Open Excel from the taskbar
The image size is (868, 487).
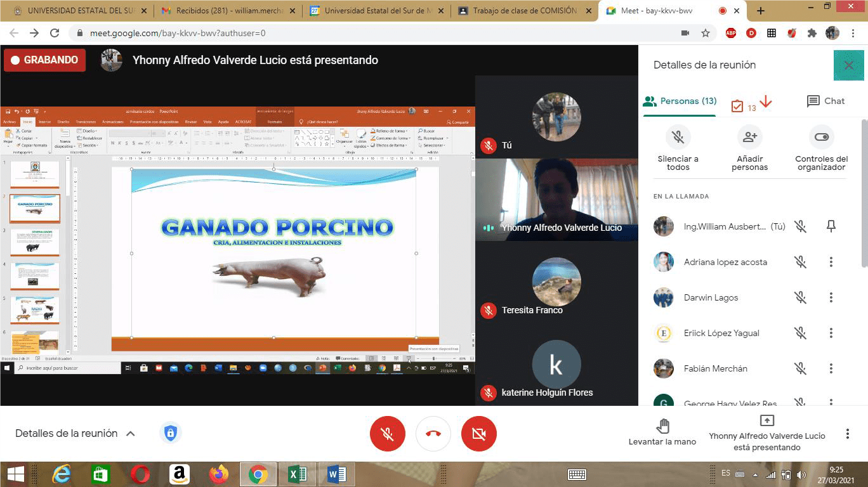pos(298,474)
